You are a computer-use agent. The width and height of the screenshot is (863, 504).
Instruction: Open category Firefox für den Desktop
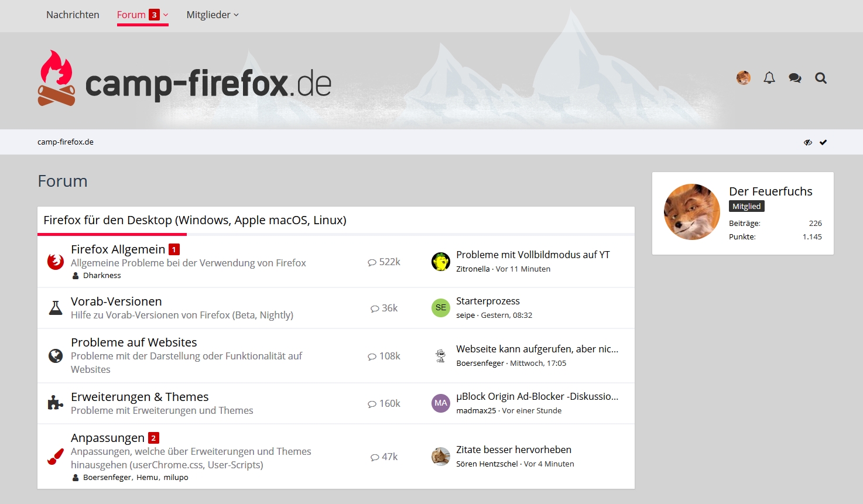(x=195, y=220)
